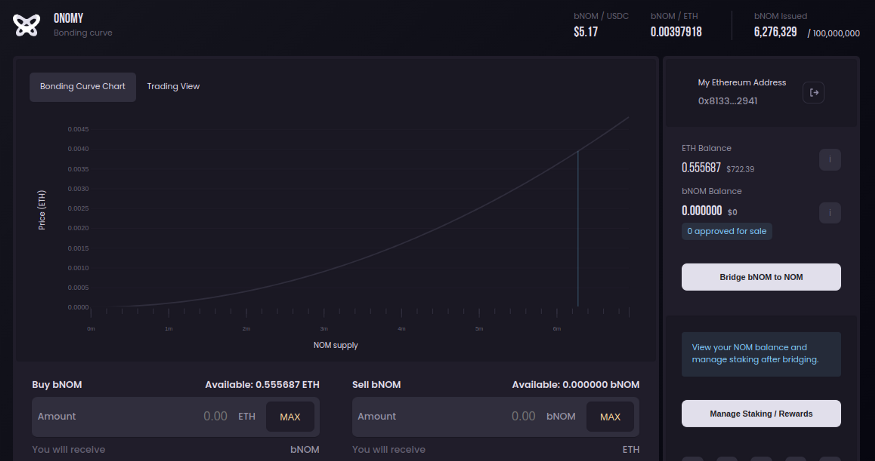The height and width of the screenshot is (461, 875).
Task: Select the Bonding Curve Chart tab
Action: (x=82, y=87)
